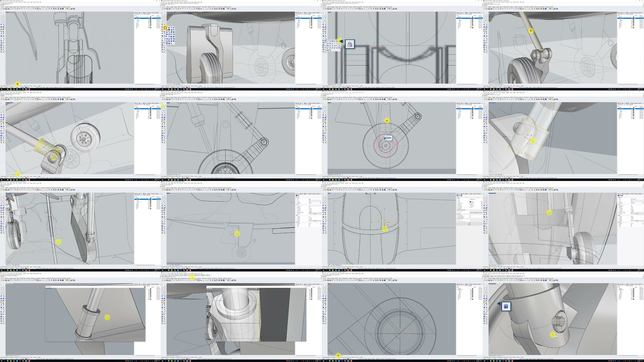This screenshot has width=644, height=362.
Task: Click Text tool in hexagon frame's left sidebar
Action: [x=323, y=312]
